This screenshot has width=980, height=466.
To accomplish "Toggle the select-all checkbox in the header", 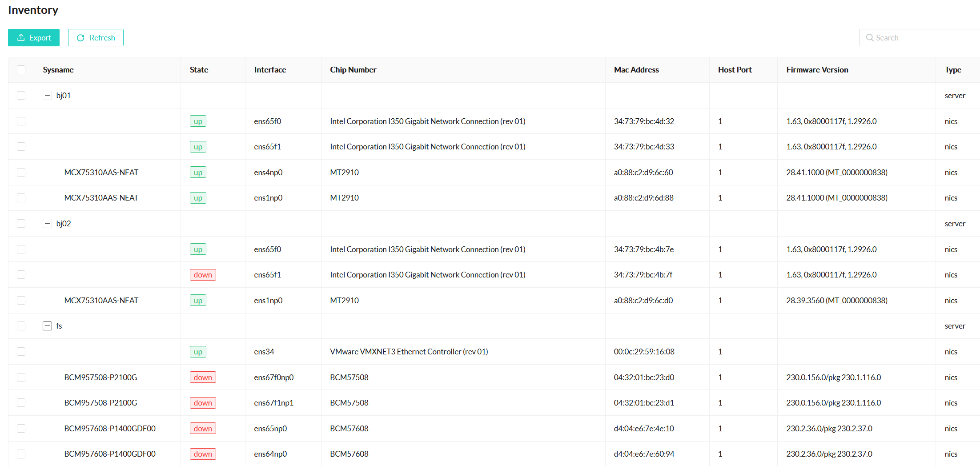I will tap(21, 70).
